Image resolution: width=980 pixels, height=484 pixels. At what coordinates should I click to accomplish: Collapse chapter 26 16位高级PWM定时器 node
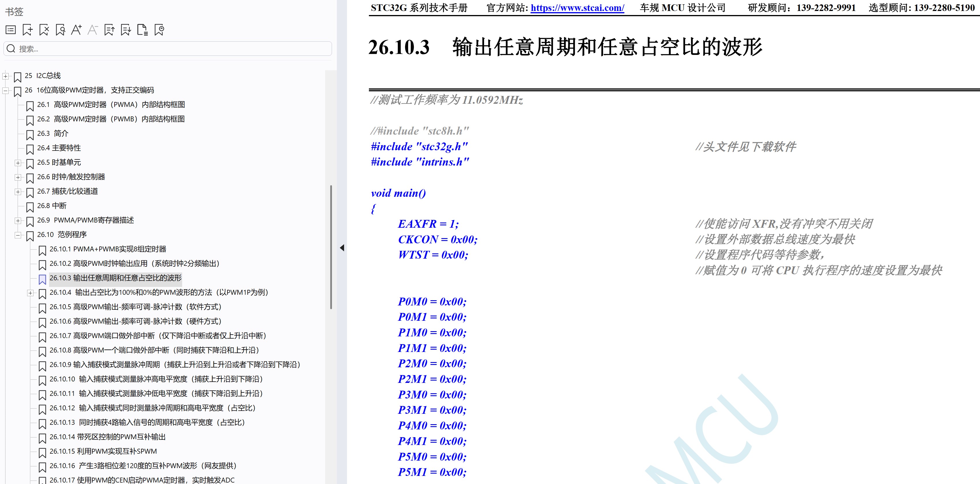tap(5, 91)
